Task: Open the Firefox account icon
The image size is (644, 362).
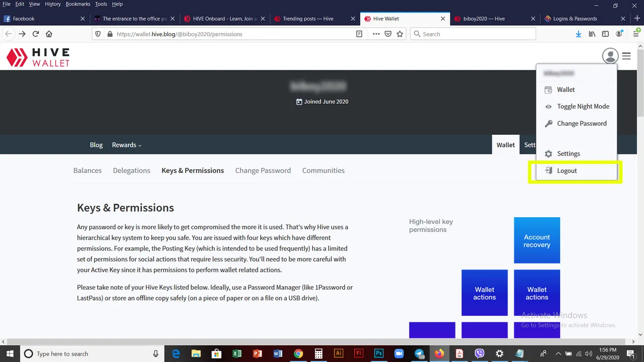Action: click(619, 34)
